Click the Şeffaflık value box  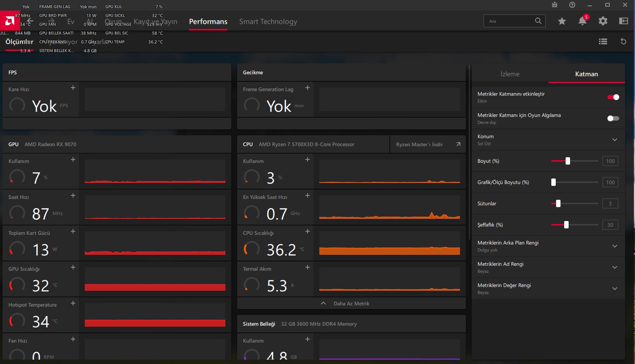pos(610,225)
